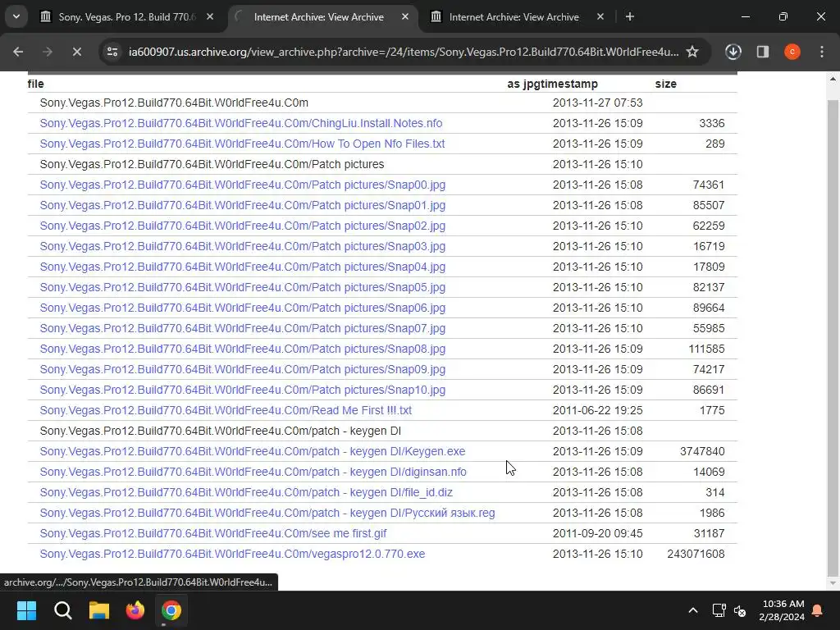Open Patch pictures/Snap08.jpg link
The width and height of the screenshot is (840, 630).
243,349
